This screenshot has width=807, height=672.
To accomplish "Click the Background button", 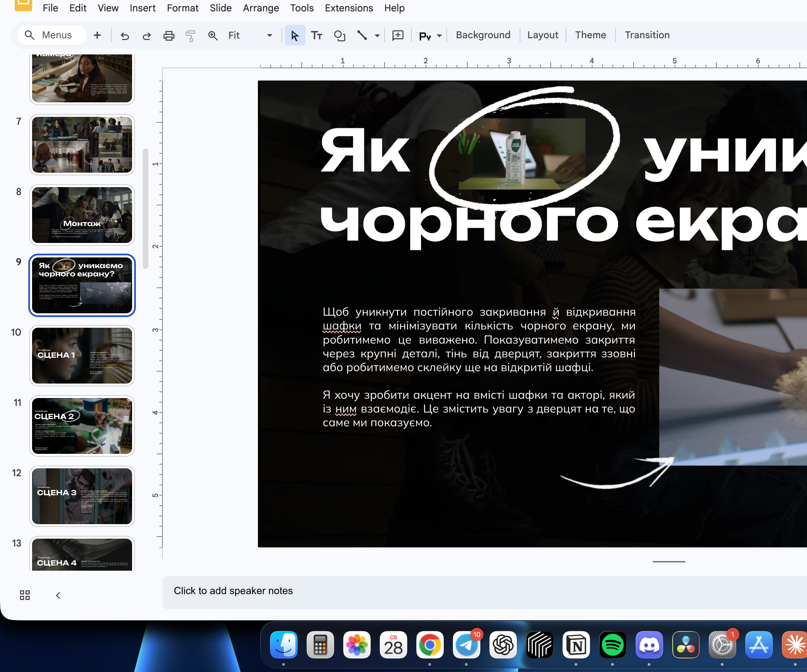I will coord(483,35).
